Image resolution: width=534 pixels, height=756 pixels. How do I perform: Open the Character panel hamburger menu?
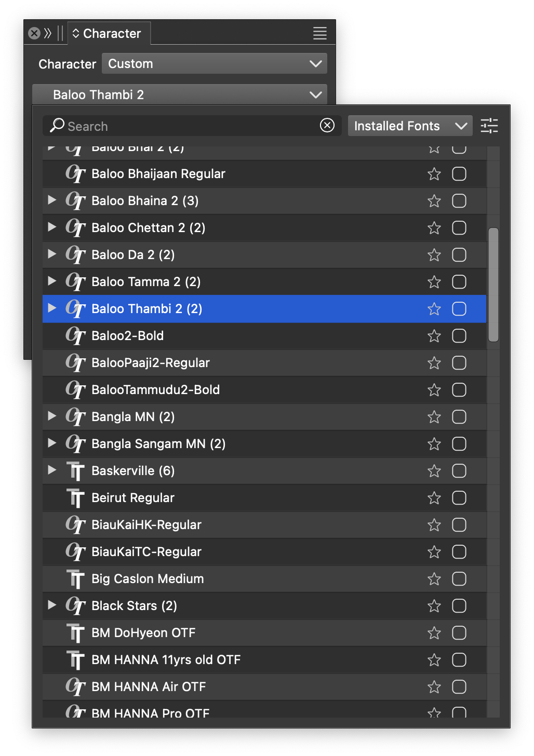[x=319, y=33]
